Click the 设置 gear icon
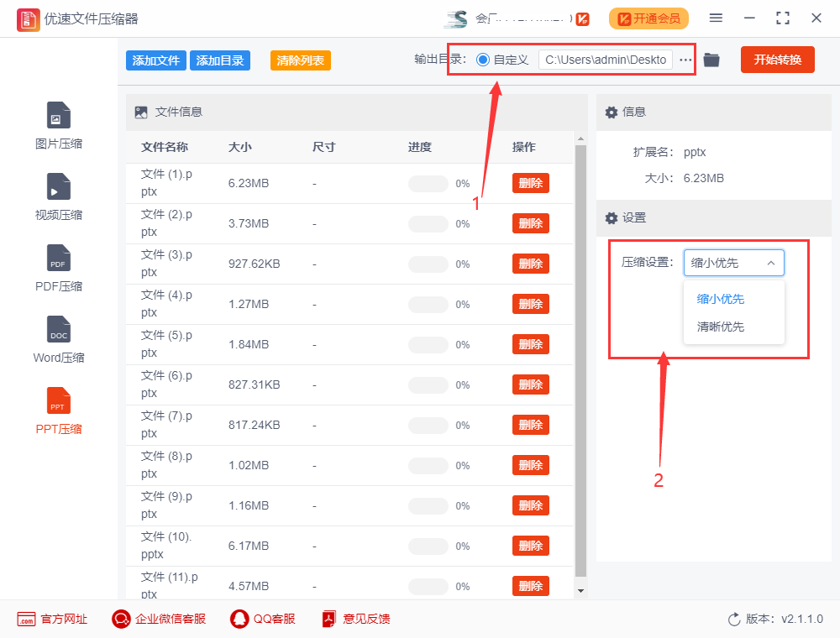This screenshot has height=638, width=840. click(612, 217)
